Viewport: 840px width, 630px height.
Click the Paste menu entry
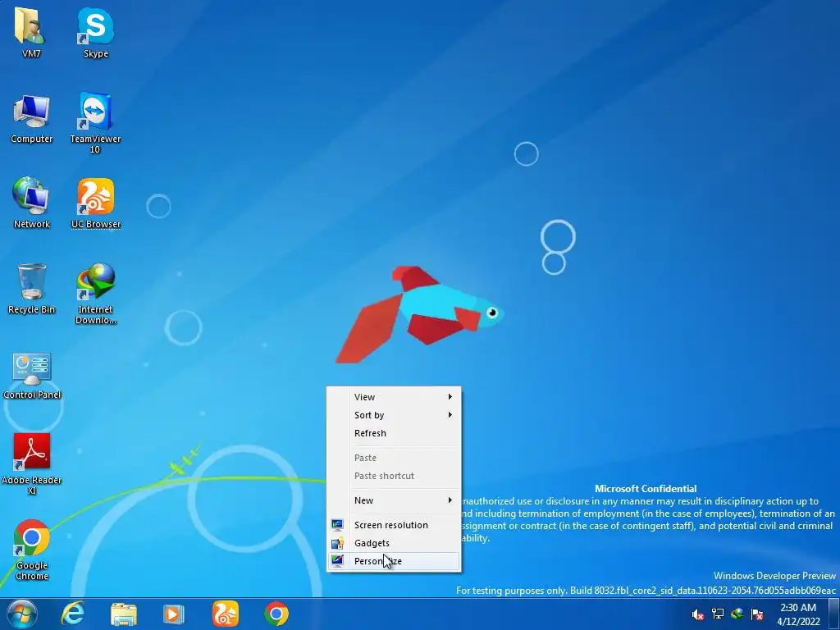coord(393,458)
